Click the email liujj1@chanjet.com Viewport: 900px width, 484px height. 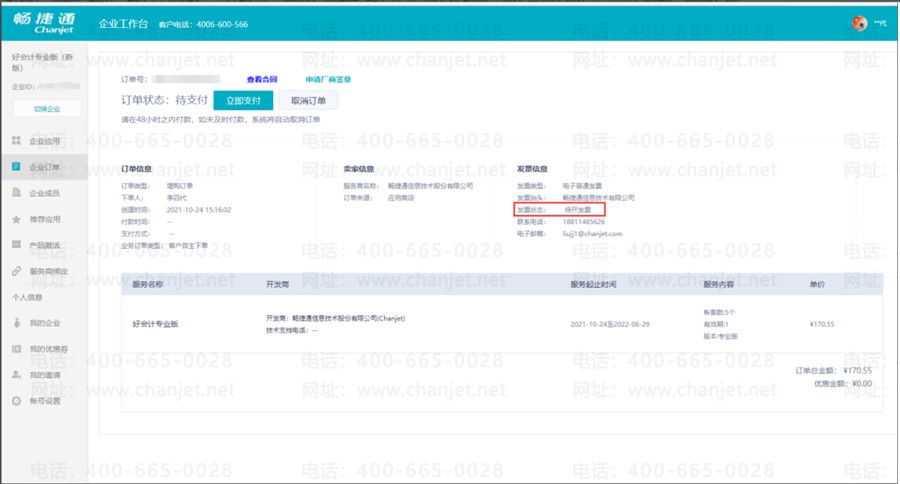592,234
